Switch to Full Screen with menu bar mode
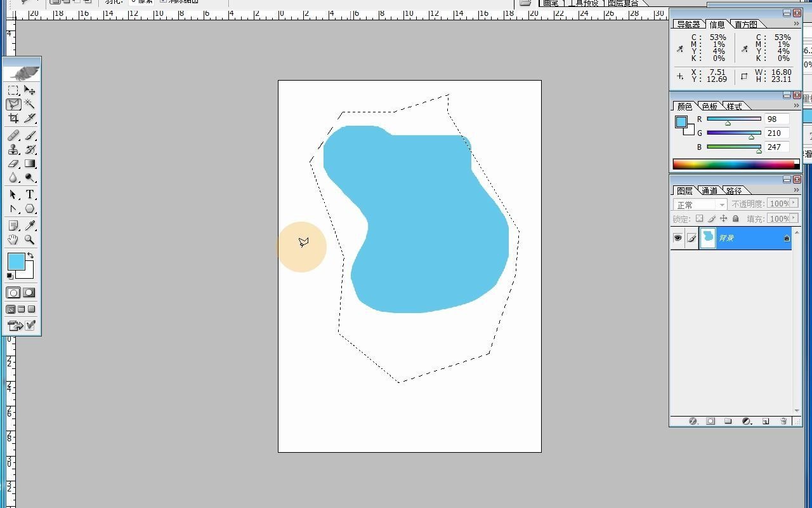 pos(21,309)
